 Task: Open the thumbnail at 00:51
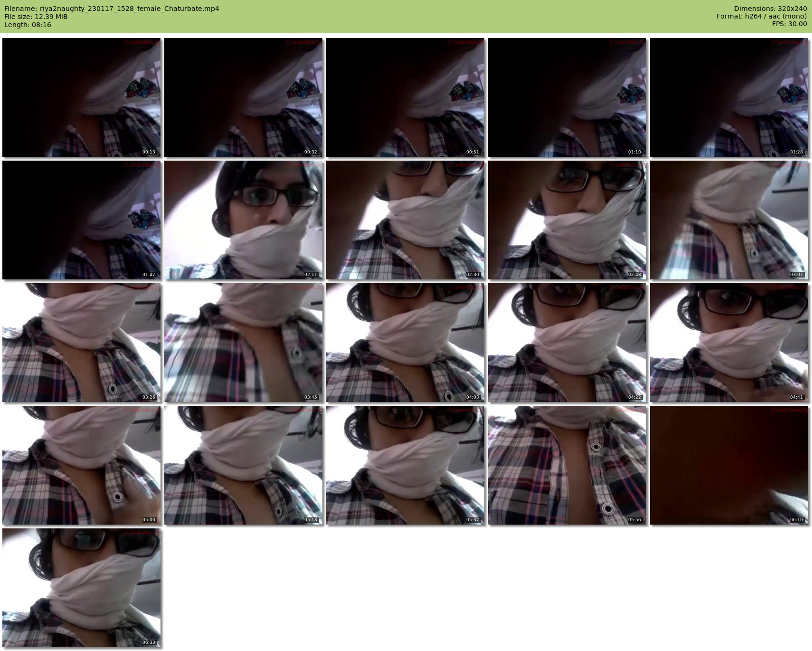pos(405,97)
